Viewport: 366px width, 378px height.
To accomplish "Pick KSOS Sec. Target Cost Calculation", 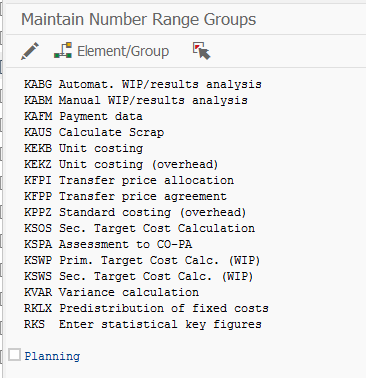I will tap(139, 228).
